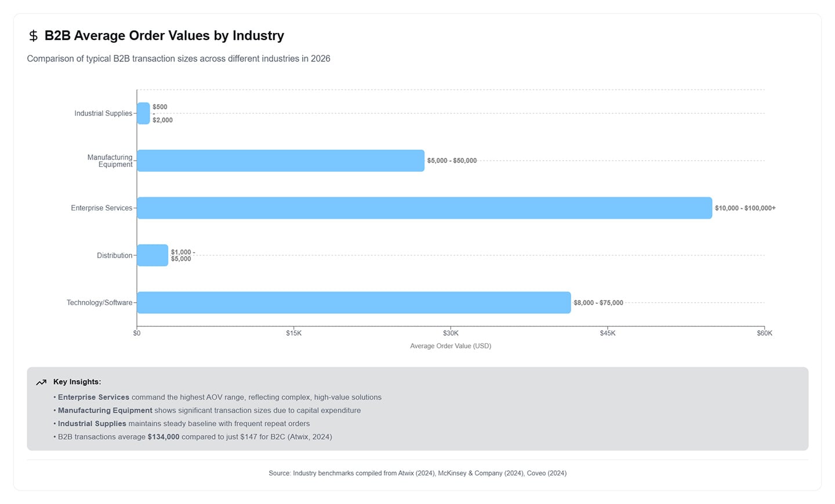This screenshot has width=835, height=504.
Task: Click the $8,000 - $75,000 value label
Action: [598, 303]
